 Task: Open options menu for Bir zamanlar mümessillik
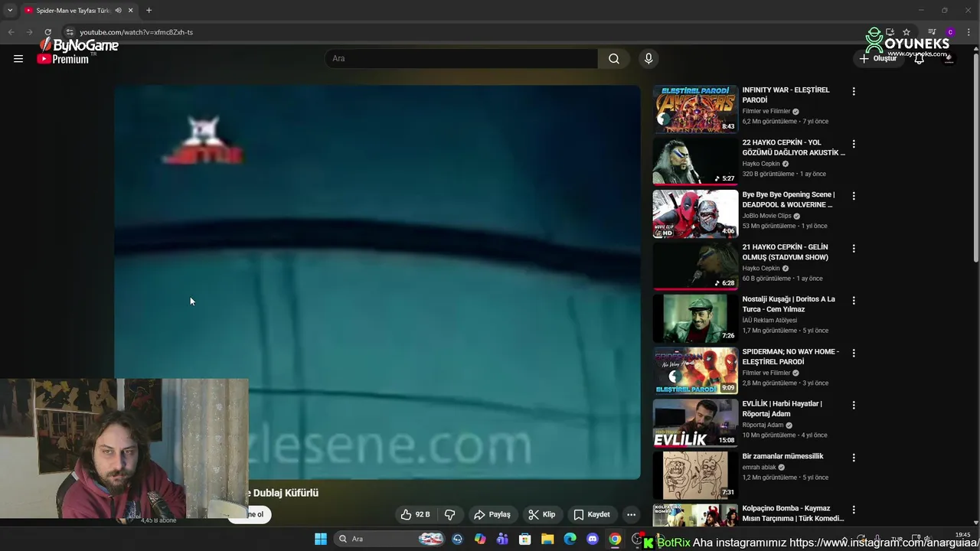pos(854,458)
